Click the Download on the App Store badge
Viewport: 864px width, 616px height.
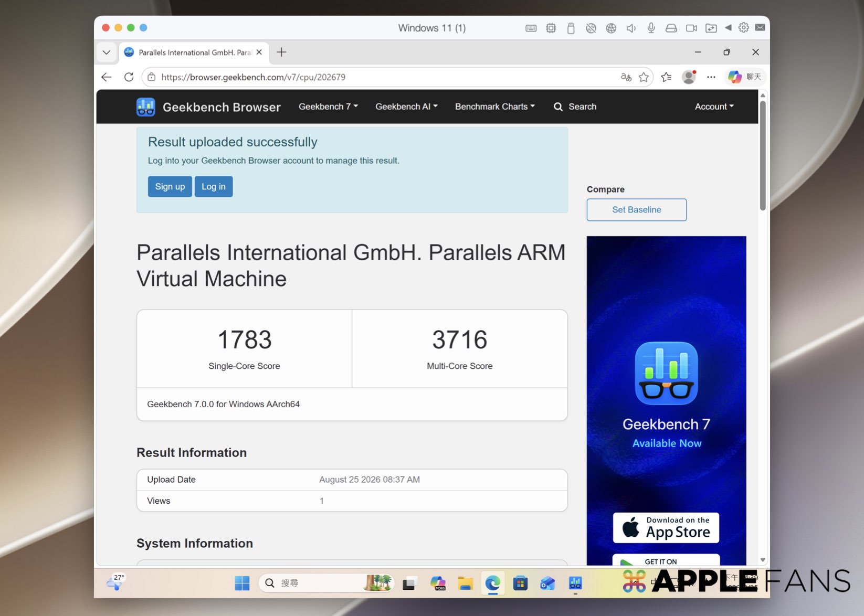click(666, 528)
